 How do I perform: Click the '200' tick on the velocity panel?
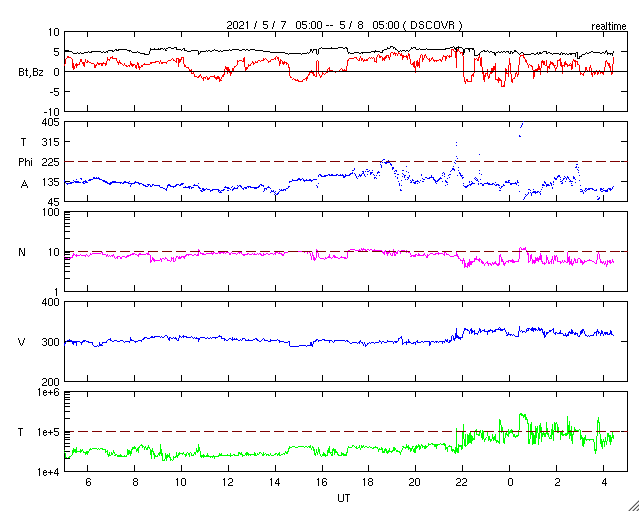[51, 382]
